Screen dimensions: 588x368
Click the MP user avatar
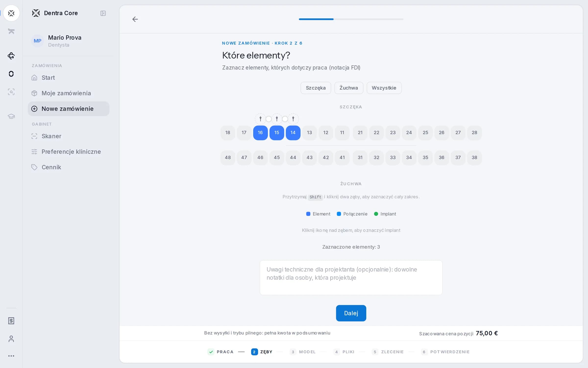(x=37, y=41)
